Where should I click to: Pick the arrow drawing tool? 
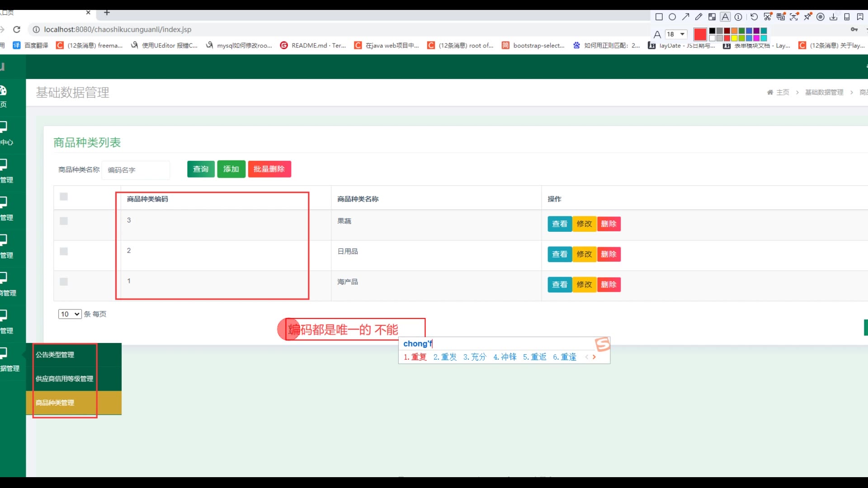pos(685,17)
